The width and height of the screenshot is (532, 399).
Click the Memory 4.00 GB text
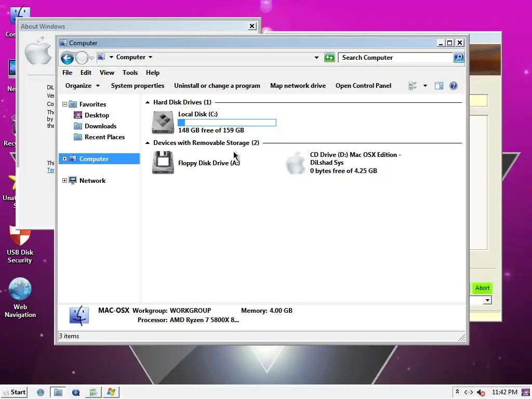point(267,311)
